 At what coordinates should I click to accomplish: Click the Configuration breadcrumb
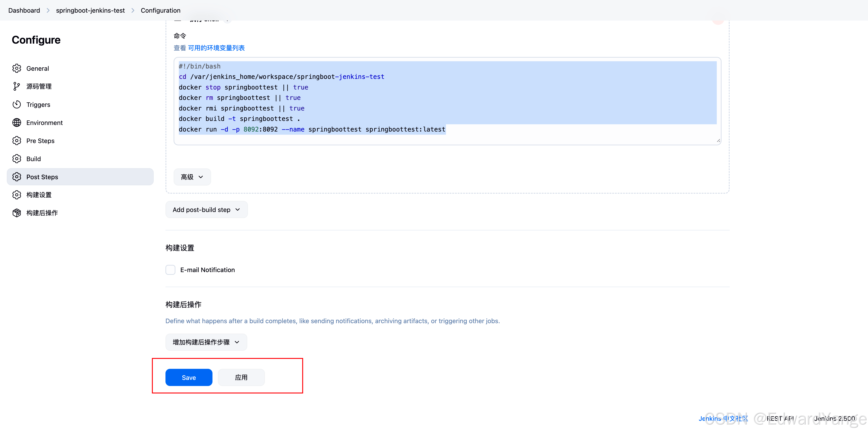[x=161, y=10]
